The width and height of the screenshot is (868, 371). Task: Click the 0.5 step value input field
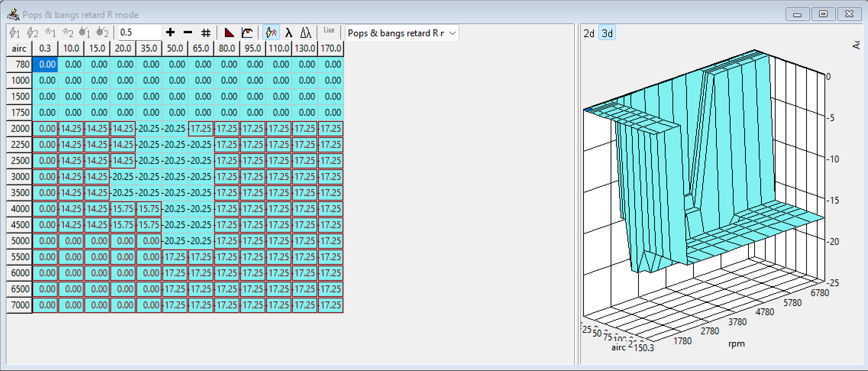pos(139,32)
